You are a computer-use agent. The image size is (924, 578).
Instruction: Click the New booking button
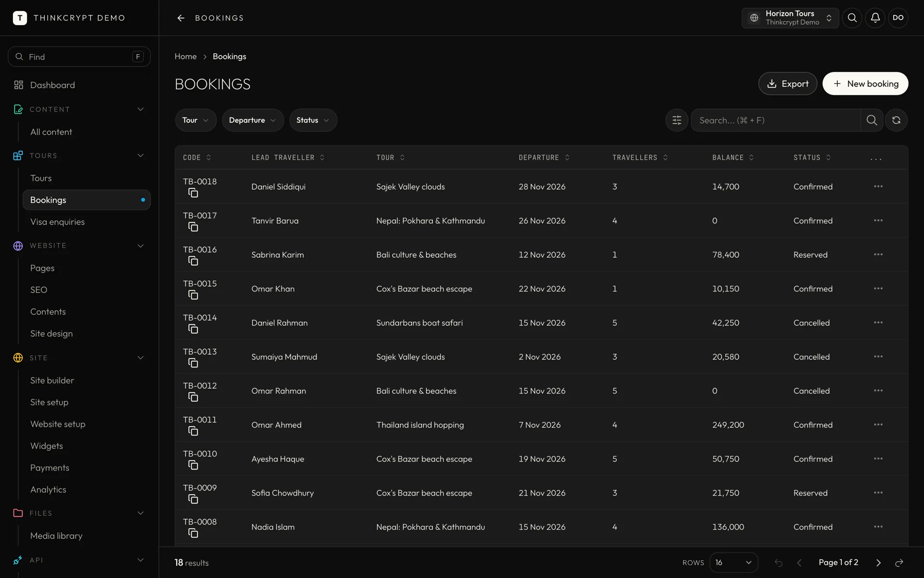coord(865,84)
